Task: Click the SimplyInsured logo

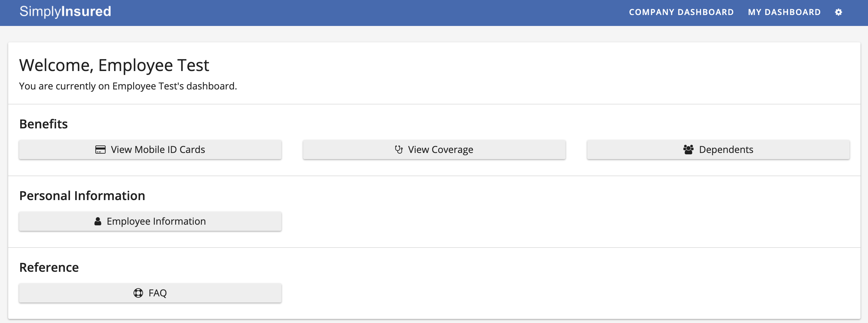Action: click(x=65, y=12)
